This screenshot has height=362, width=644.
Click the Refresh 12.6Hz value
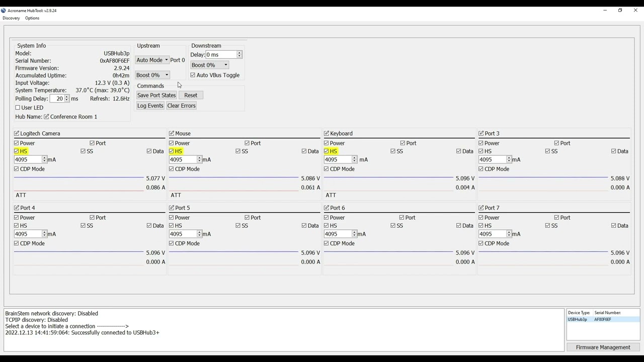point(121,99)
